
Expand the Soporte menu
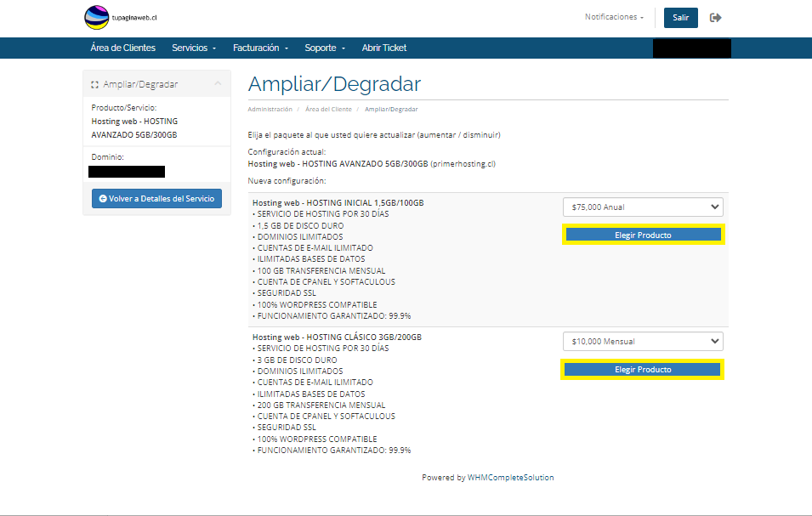tap(325, 48)
